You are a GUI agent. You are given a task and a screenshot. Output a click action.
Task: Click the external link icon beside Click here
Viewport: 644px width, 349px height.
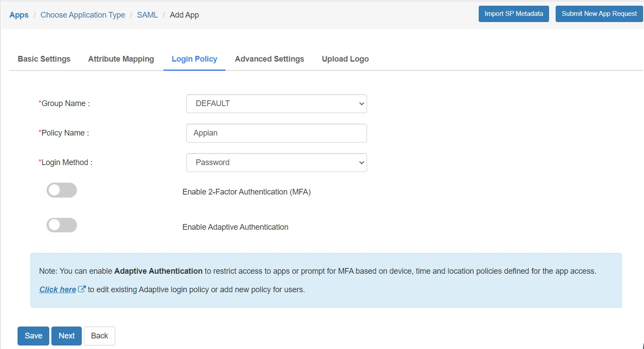(x=82, y=289)
